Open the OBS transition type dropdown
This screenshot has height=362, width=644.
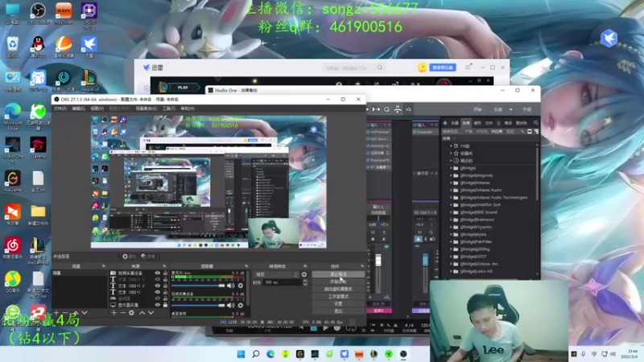[x=276, y=274]
